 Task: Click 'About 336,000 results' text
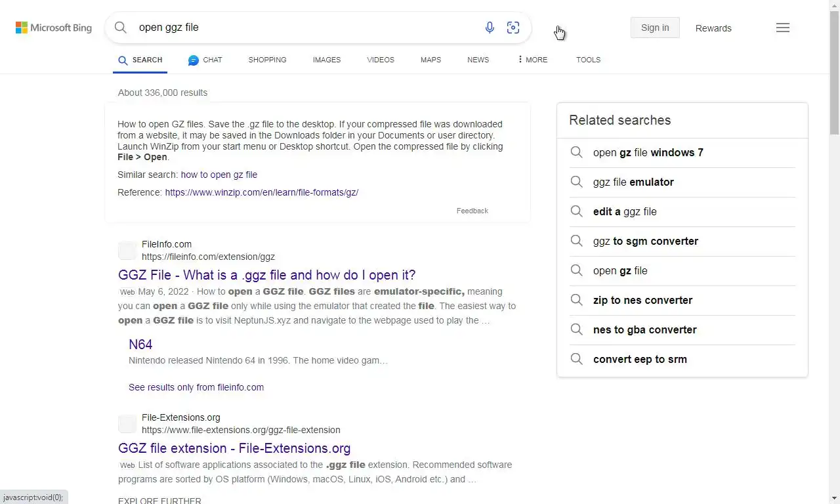click(163, 93)
